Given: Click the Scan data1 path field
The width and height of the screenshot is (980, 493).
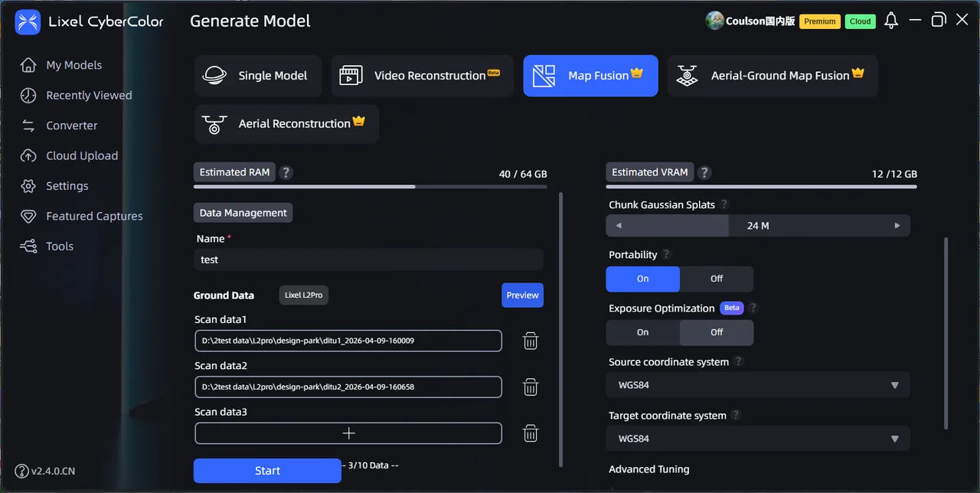Looking at the screenshot, I should pos(348,341).
